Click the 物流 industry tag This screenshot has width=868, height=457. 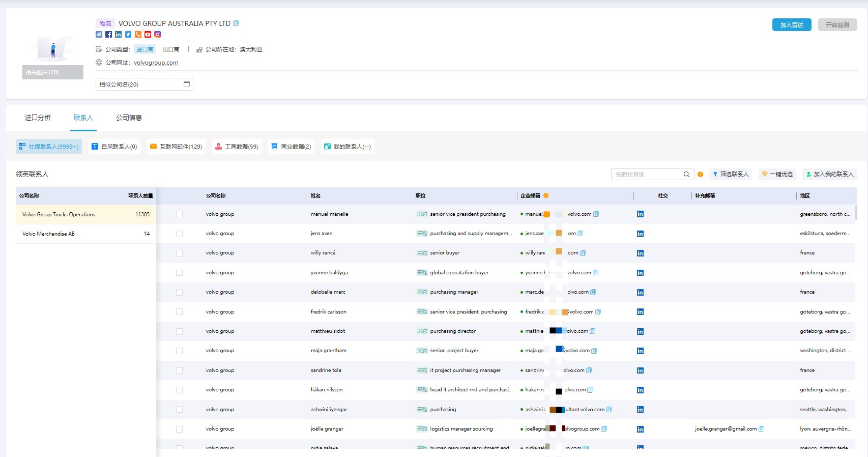point(105,23)
